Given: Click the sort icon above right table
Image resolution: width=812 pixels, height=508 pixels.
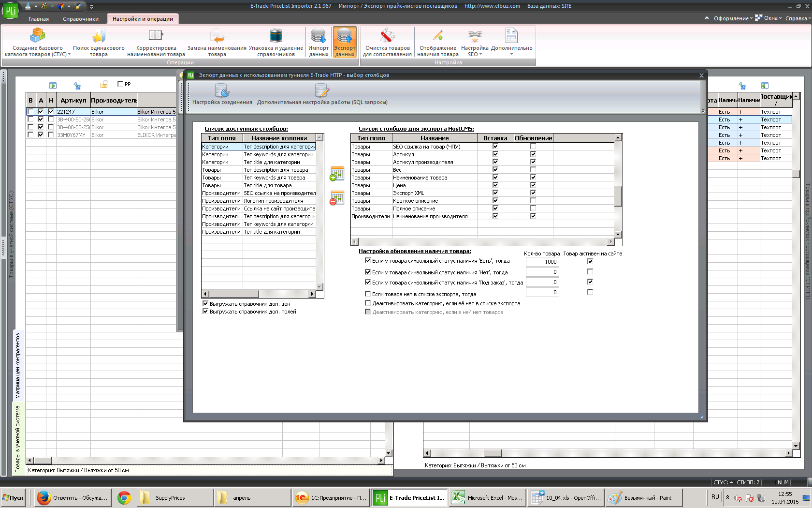Looking at the screenshot, I should 742,86.
